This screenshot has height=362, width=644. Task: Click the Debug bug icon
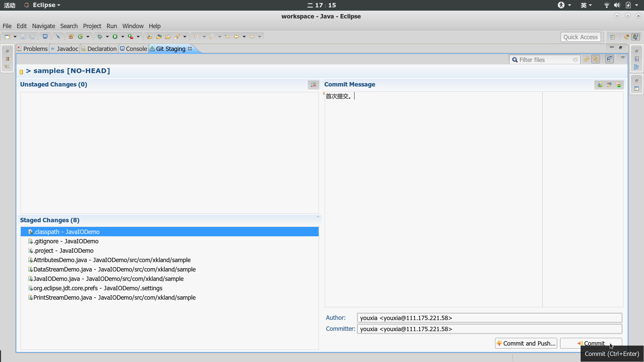point(100,37)
